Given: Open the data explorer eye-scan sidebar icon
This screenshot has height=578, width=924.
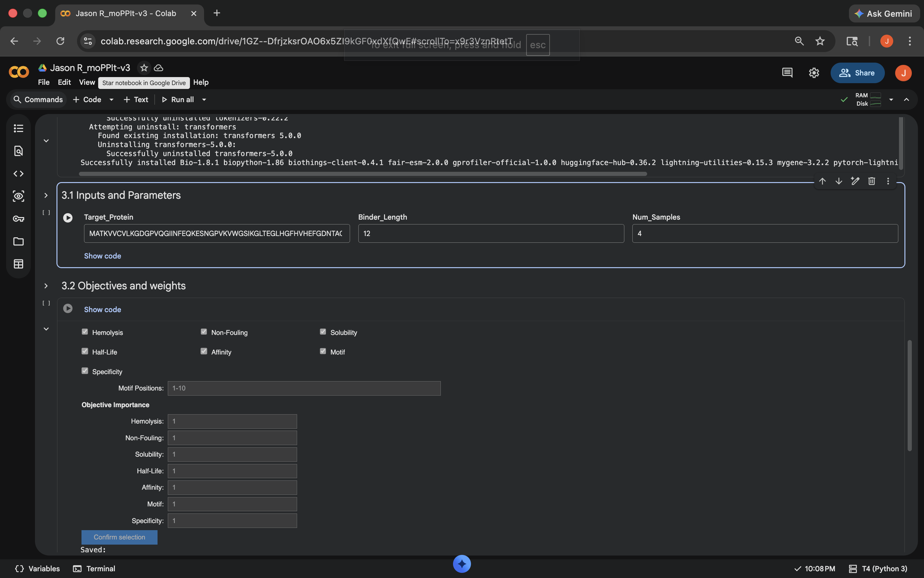Looking at the screenshot, I should pos(18,196).
